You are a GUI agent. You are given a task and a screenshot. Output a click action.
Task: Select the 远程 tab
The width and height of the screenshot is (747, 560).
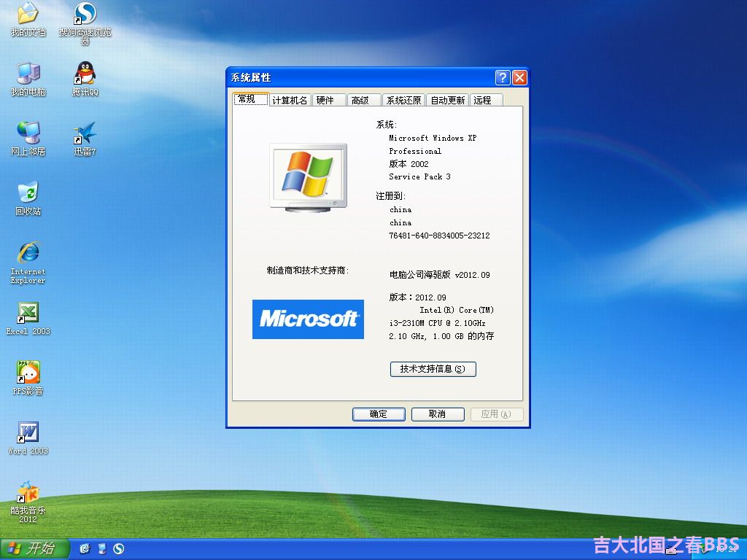coord(487,100)
